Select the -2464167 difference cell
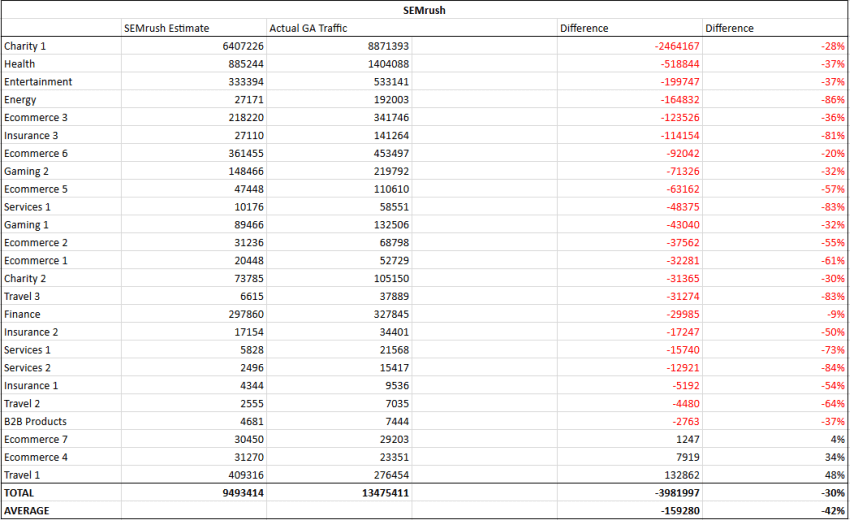 [629, 46]
